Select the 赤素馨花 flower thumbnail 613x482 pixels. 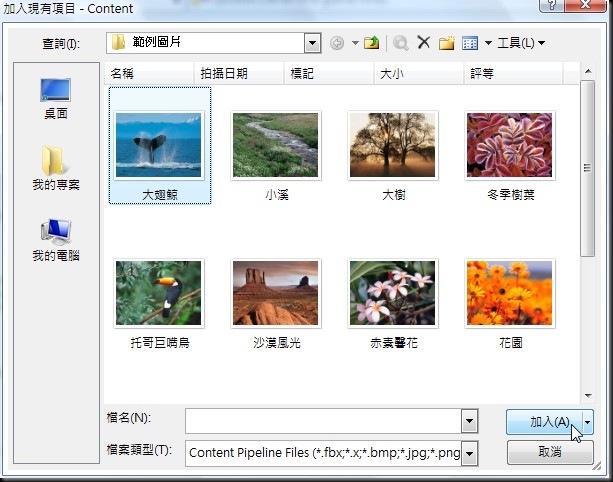(393, 293)
